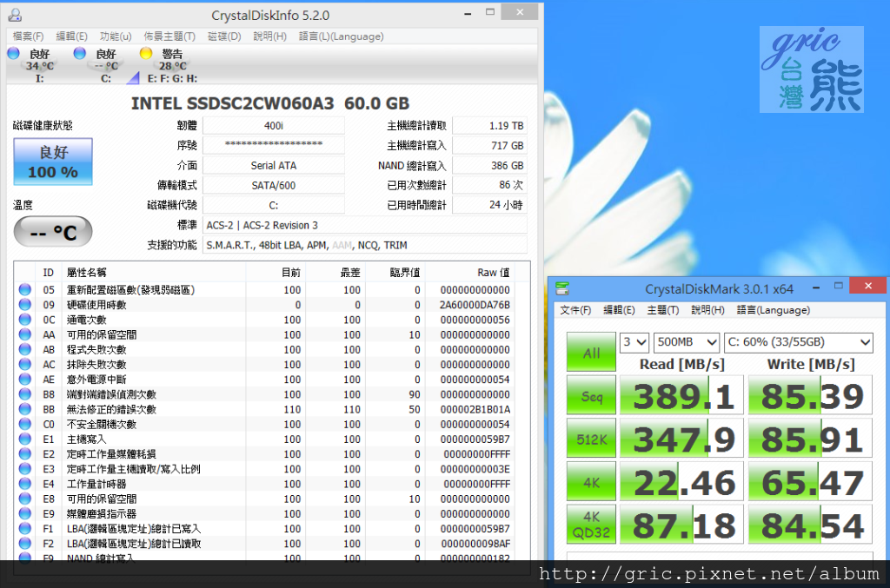This screenshot has width=890, height=588.
Task: Click the host writes value 717 GB
Action: tap(490, 146)
